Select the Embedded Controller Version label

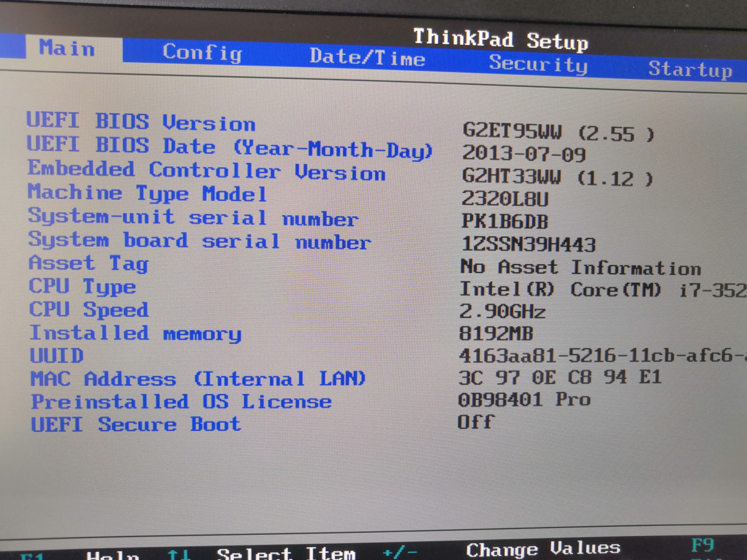tap(206, 170)
